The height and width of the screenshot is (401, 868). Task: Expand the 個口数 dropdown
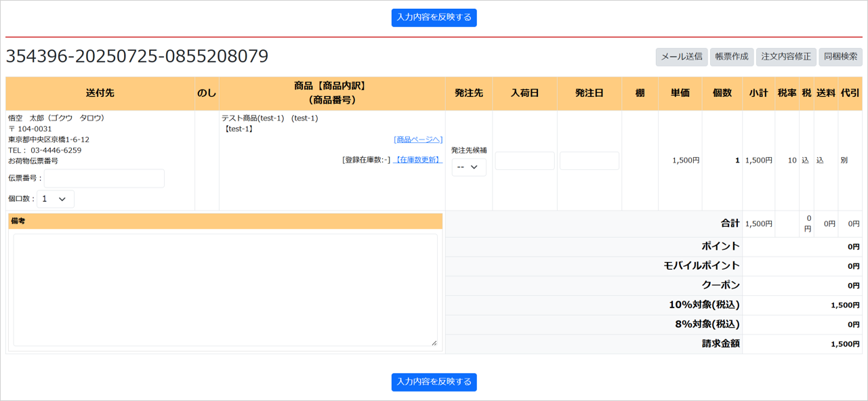click(x=55, y=199)
